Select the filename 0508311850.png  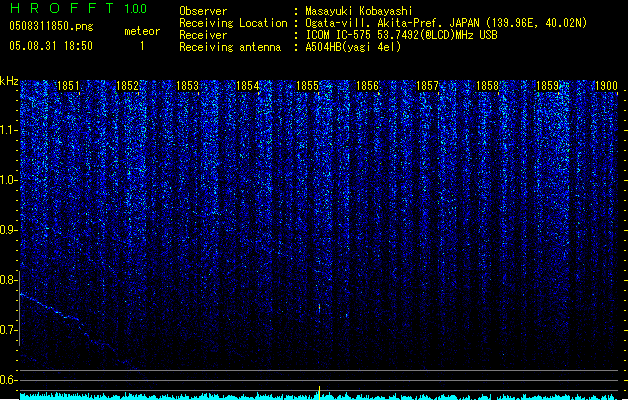click(x=51, y=26)
